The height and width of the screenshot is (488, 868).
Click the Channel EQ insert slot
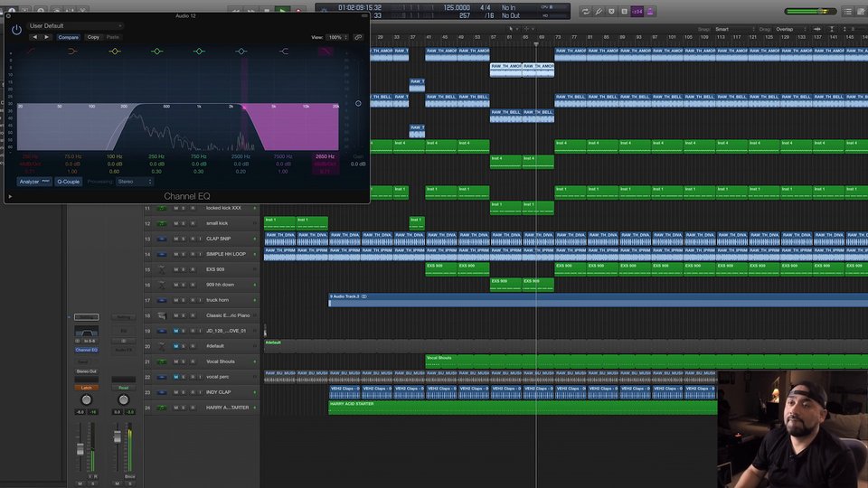tap(87, 350)
